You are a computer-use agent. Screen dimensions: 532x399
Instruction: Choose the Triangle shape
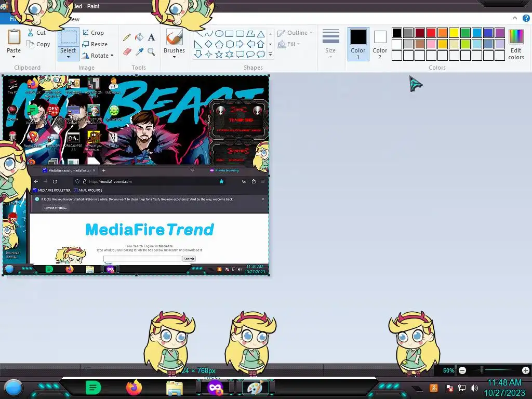click(261, 33)
